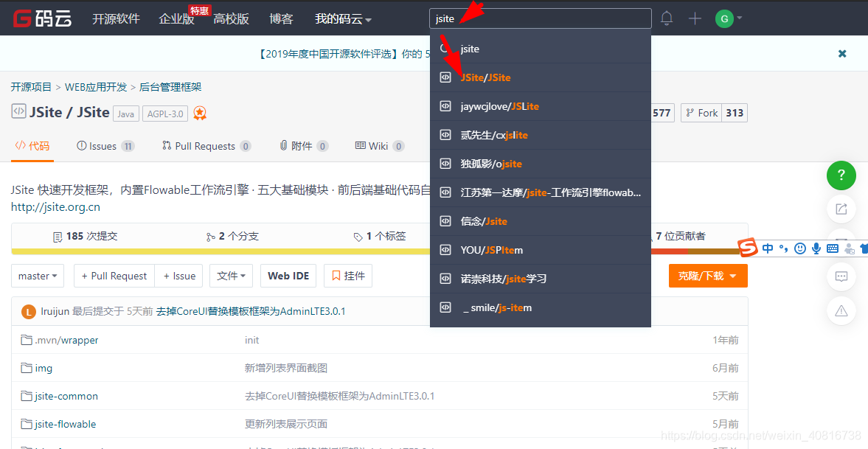Click Sogou input method S icon
Image resolution: width=868 pixels, height=449 pixels.
[748, 248]
